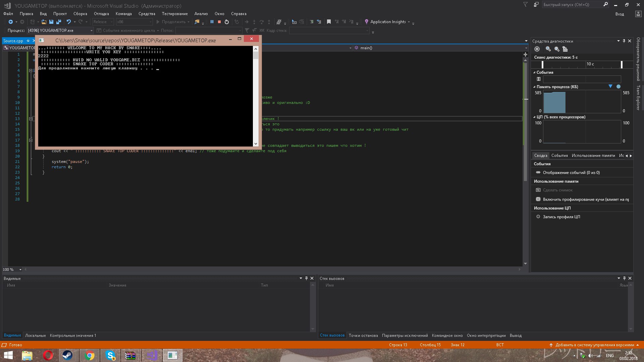Select the right diagnostics timeline handle

[x=622, y=64]
